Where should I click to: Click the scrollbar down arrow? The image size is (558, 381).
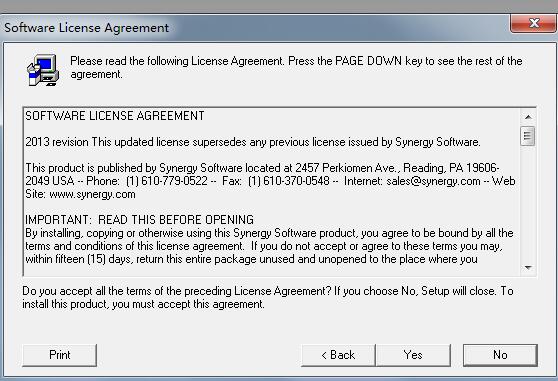click(x=528, y=268)
